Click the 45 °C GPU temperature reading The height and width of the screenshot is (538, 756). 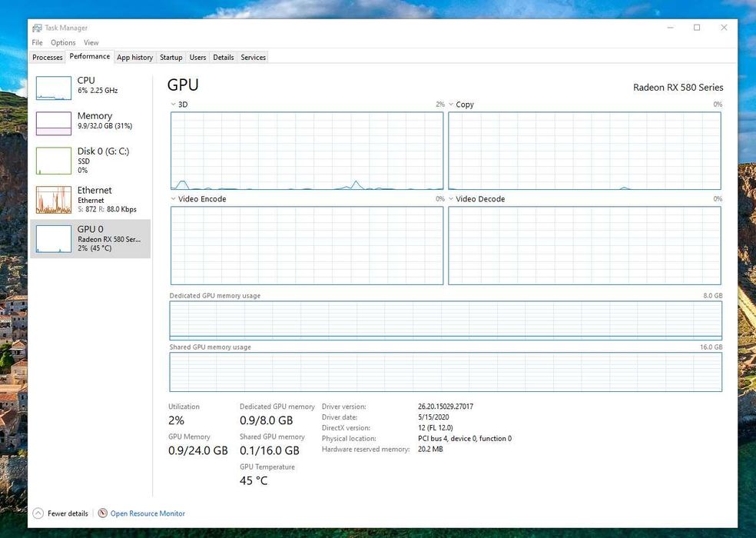[x=254, y=480]
